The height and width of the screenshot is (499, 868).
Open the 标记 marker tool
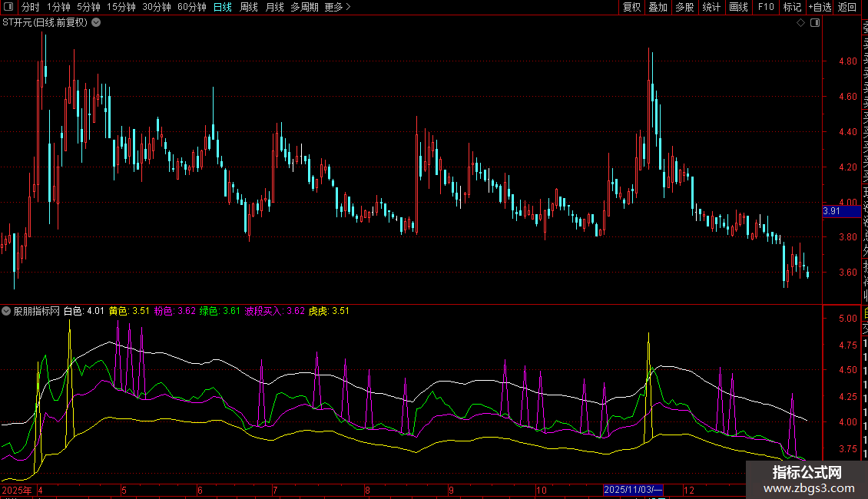[x=792, y=7]
